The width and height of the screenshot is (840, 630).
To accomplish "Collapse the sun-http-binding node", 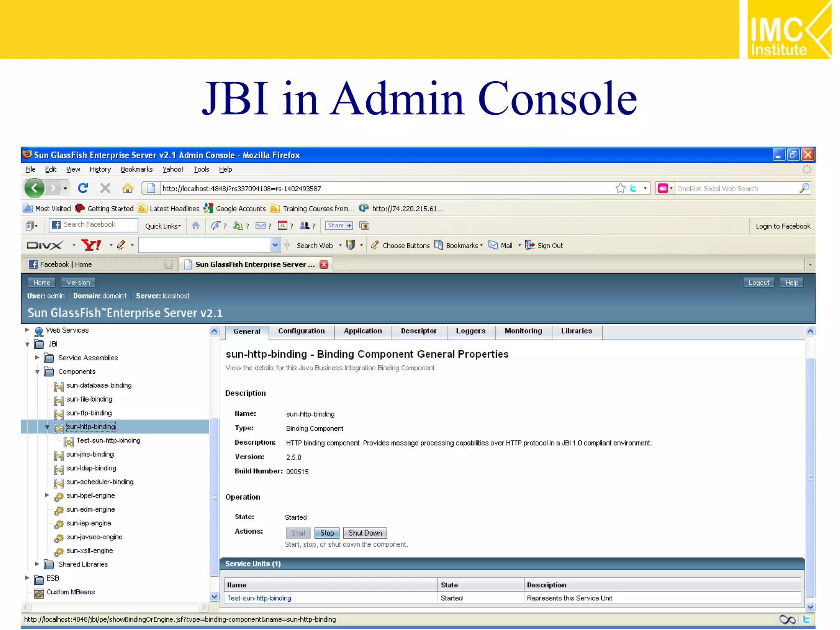I will coord(47,427).
